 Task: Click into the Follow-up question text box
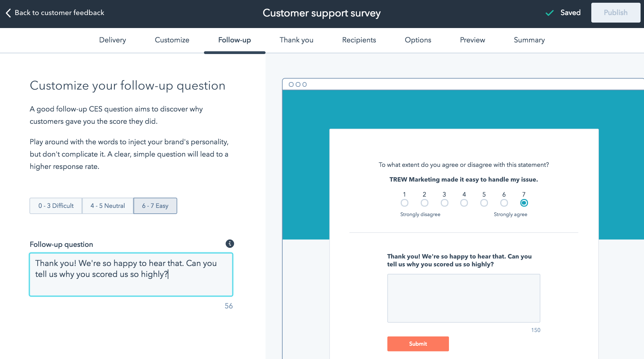[131, 275]
